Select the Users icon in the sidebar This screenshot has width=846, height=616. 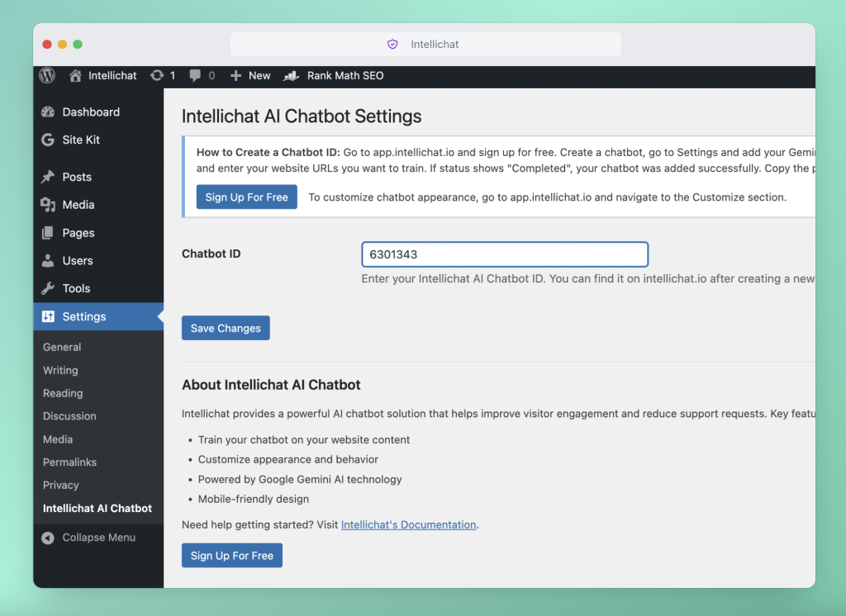coord(47,260)
